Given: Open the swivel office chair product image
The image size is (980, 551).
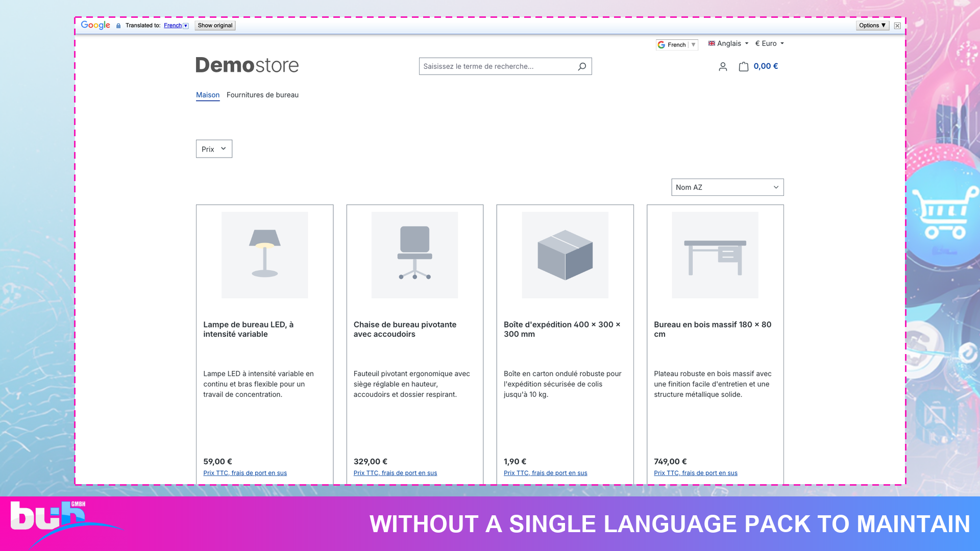Looking at the screenshot, I should click(x=414, y=255).
